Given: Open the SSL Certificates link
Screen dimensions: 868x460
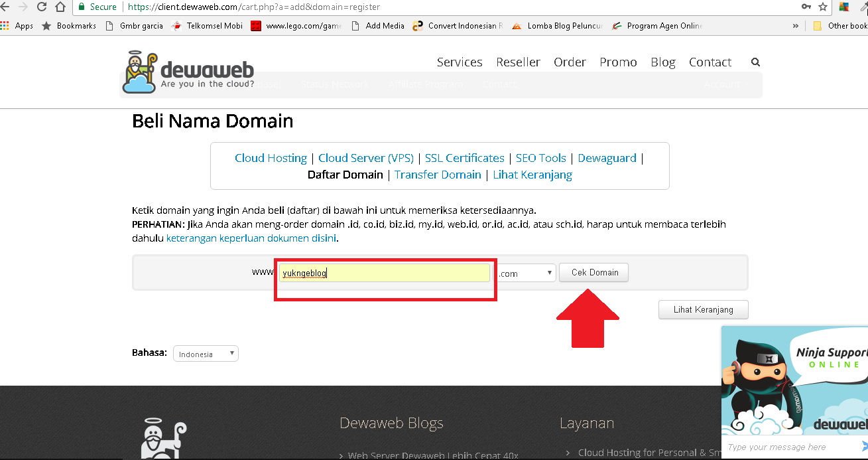Looking at the screenshot, I should [x=465, y=158].
